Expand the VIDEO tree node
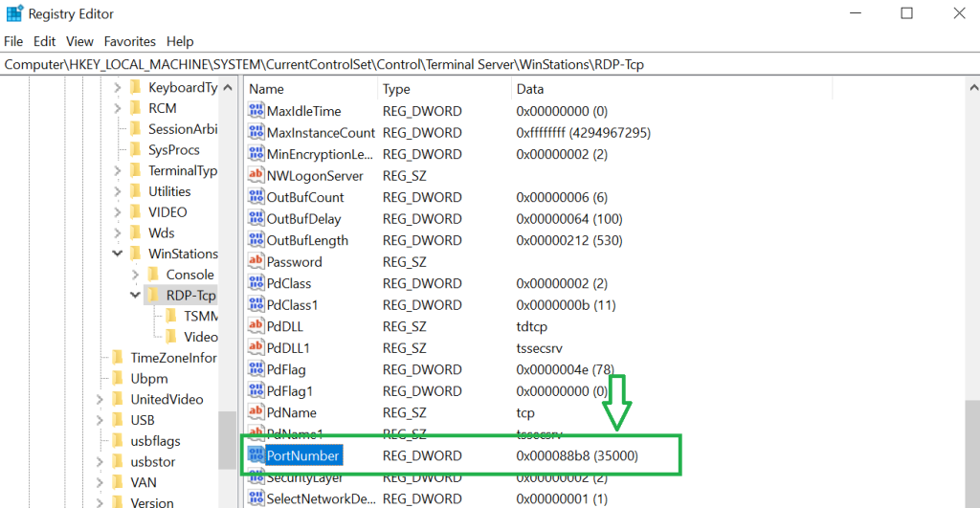Screen dimensions: 980x508 (x=118, y=212)
